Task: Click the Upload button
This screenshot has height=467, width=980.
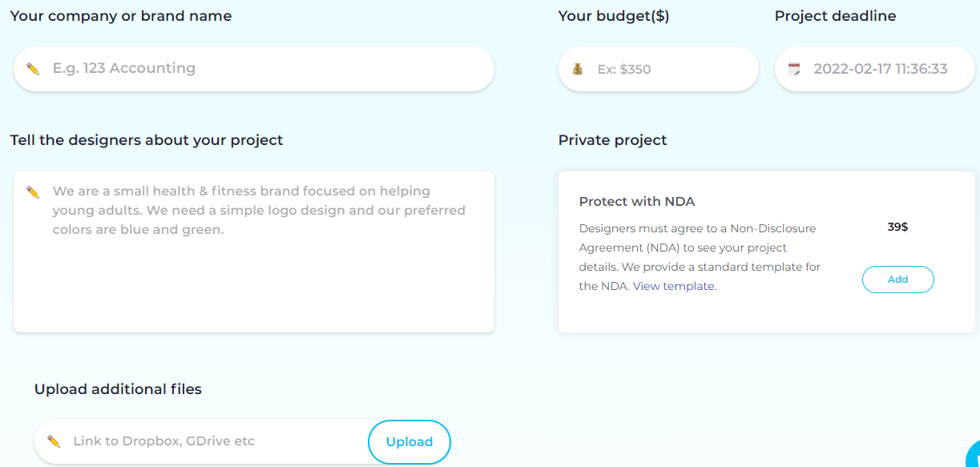Action: tap(409, 442)
